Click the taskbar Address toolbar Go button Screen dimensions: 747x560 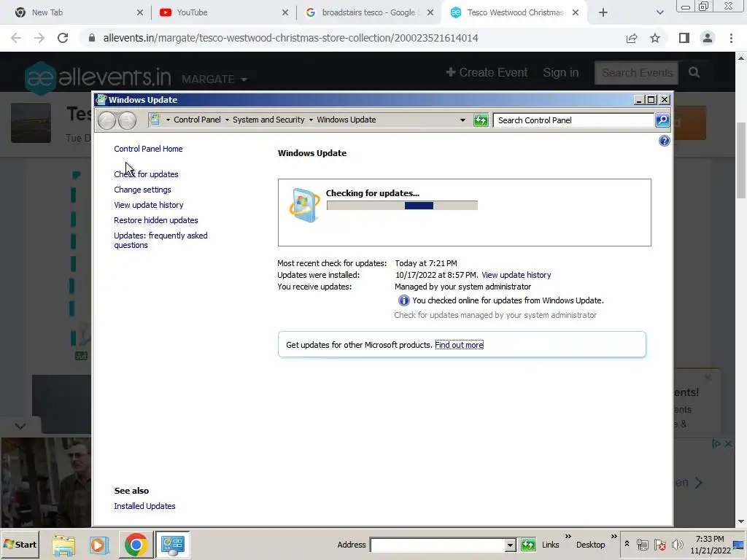pyautogui.click(x=528, y=545)
